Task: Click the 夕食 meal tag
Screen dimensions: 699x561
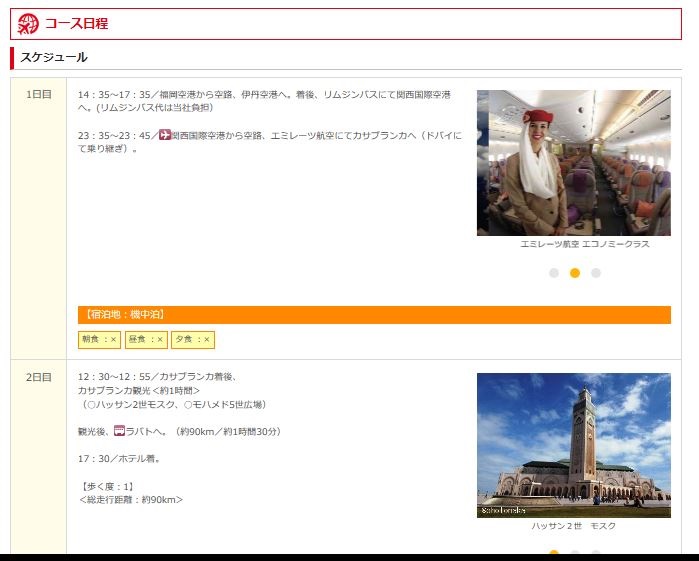Action: 192,340
